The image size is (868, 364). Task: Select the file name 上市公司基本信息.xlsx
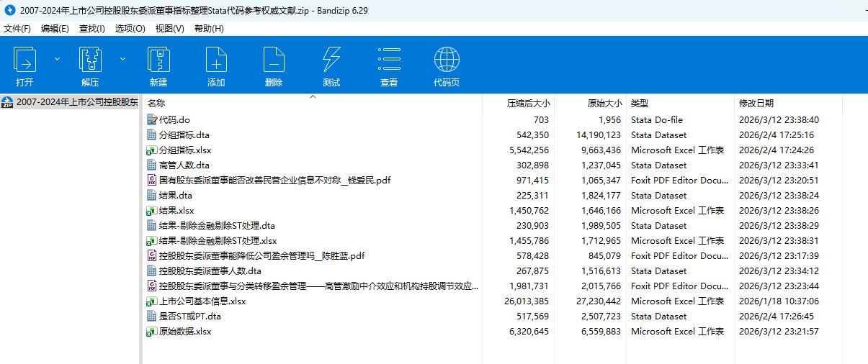(202, 301)
